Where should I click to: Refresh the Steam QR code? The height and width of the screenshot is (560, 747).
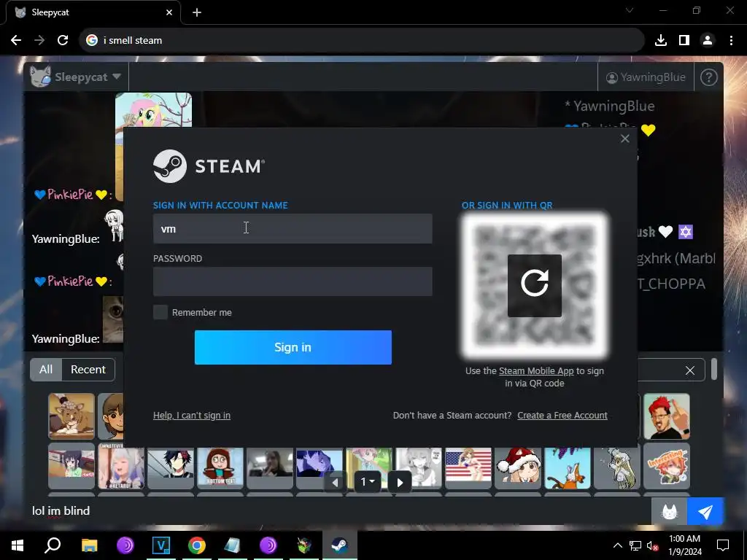tap(534, 285)
